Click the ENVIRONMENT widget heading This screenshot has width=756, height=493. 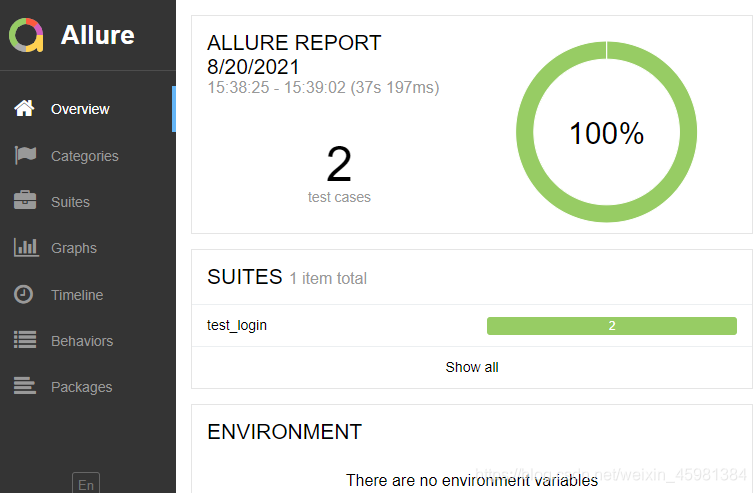[x=284, y=432]
